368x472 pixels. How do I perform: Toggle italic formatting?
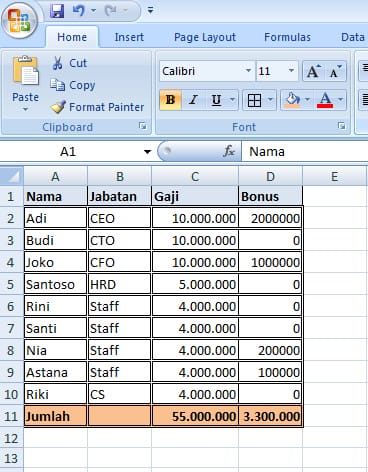pos(193,100)
